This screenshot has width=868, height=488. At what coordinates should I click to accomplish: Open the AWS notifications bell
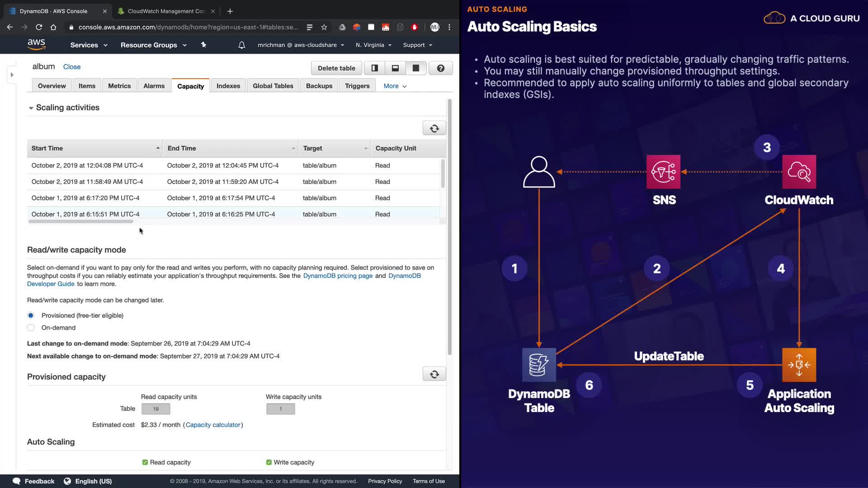point(242,45)
